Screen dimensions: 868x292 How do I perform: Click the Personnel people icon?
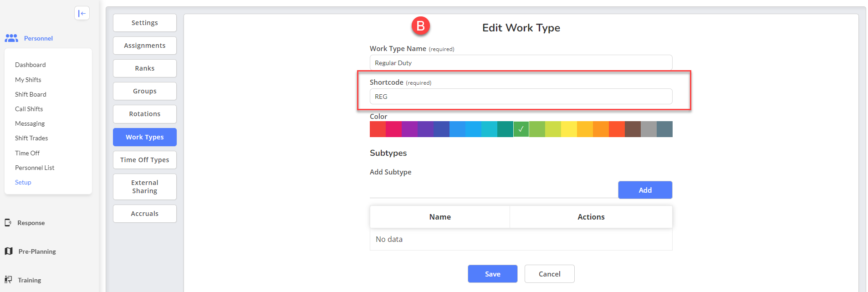pyautogui.click(x=11, y=38)
